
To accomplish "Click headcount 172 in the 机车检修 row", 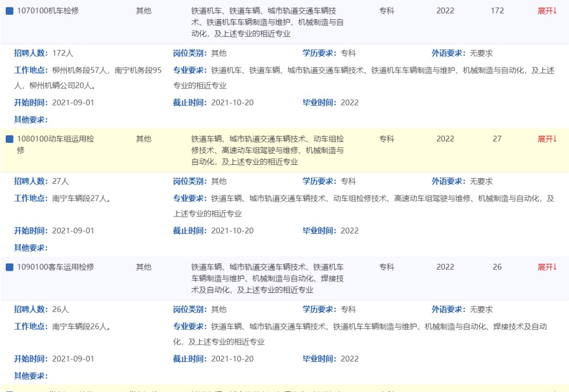I will (x=497, y=11).
